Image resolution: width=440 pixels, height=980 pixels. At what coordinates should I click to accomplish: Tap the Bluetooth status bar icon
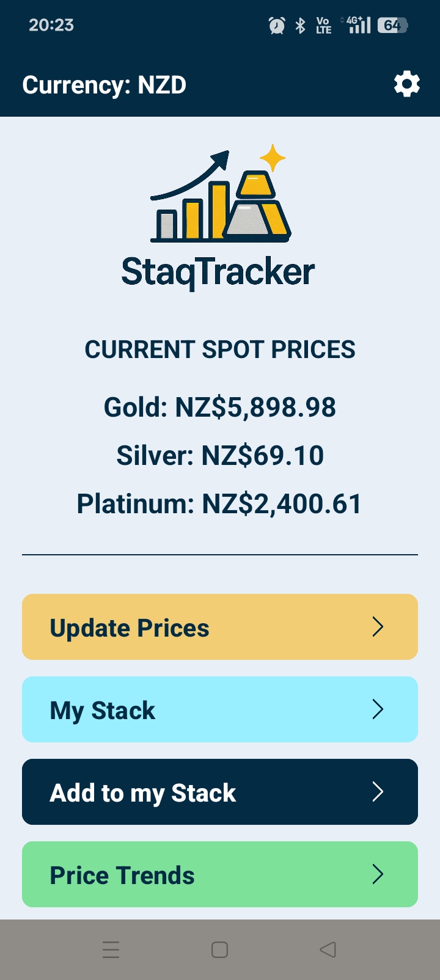click(300, 26)
